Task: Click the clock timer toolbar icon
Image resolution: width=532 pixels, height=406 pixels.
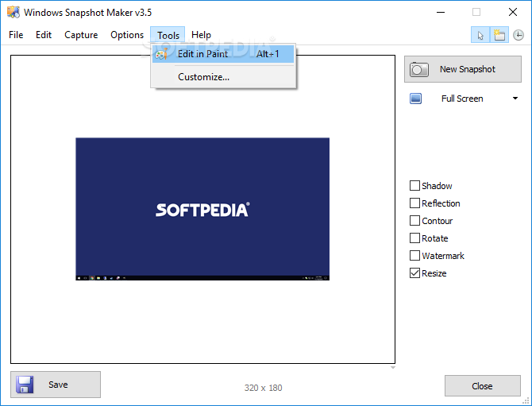Action: pos(518,35)
